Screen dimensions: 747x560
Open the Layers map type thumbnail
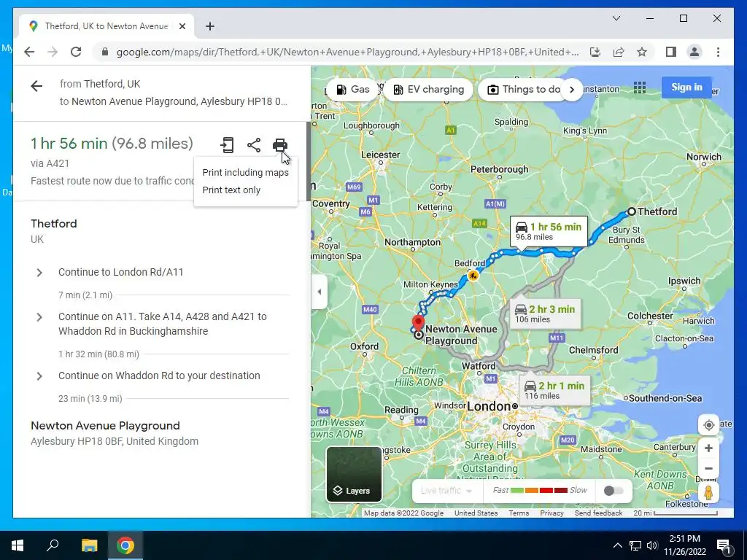click(x=354, y=474)
